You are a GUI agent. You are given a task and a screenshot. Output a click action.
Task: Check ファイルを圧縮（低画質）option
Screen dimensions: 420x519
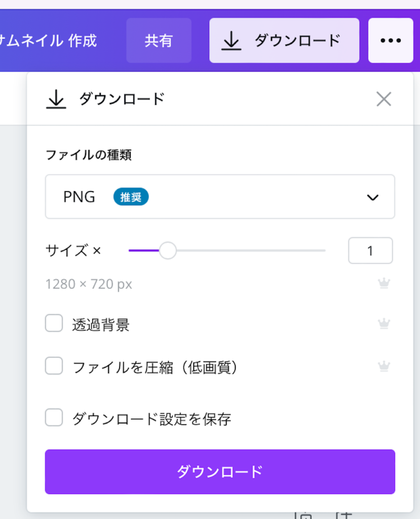pyautogui.click(x=54, y=365)
